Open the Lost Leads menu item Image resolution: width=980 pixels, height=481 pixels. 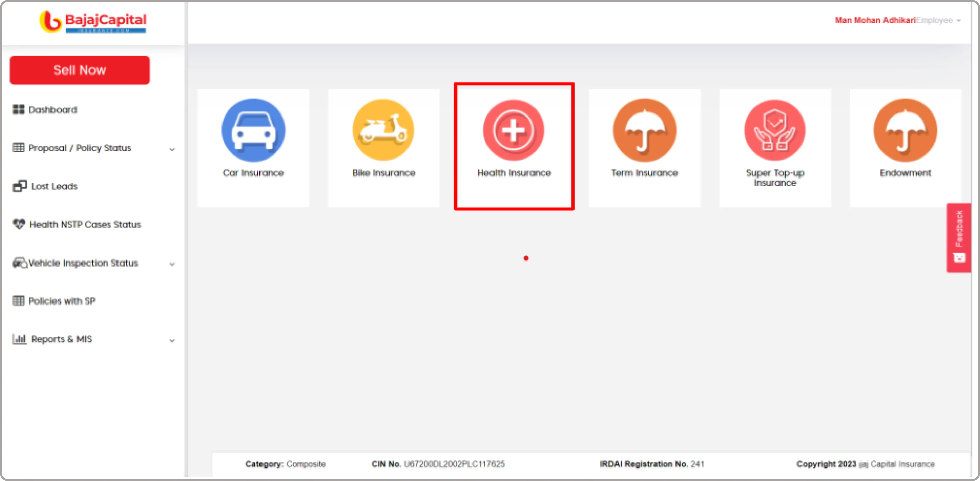[x=54, y=186]
